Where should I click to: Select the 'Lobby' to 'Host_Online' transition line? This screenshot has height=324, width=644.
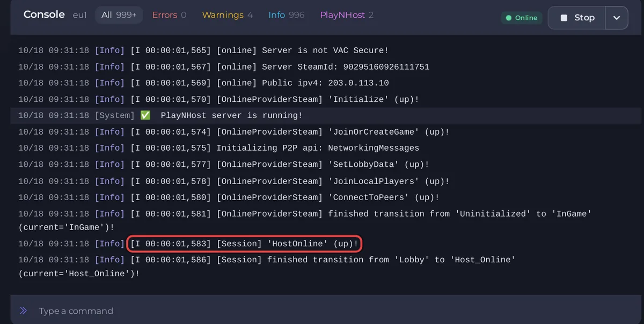267,267
